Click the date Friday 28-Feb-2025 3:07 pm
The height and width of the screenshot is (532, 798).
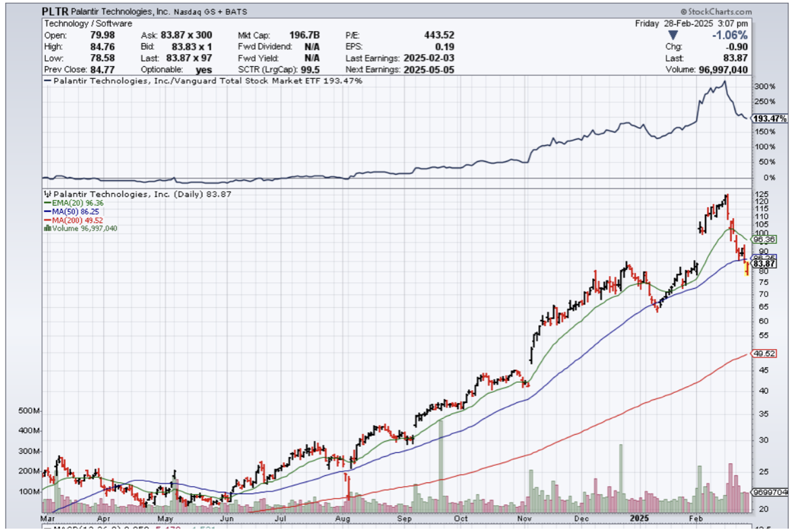[691, 24]
